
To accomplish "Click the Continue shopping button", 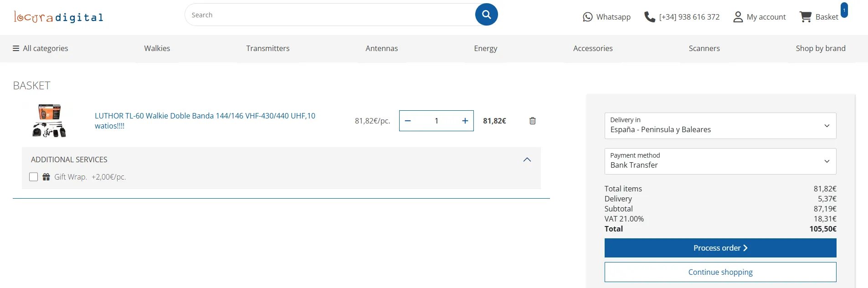I will pyautogui.click(x=720, y=272).
